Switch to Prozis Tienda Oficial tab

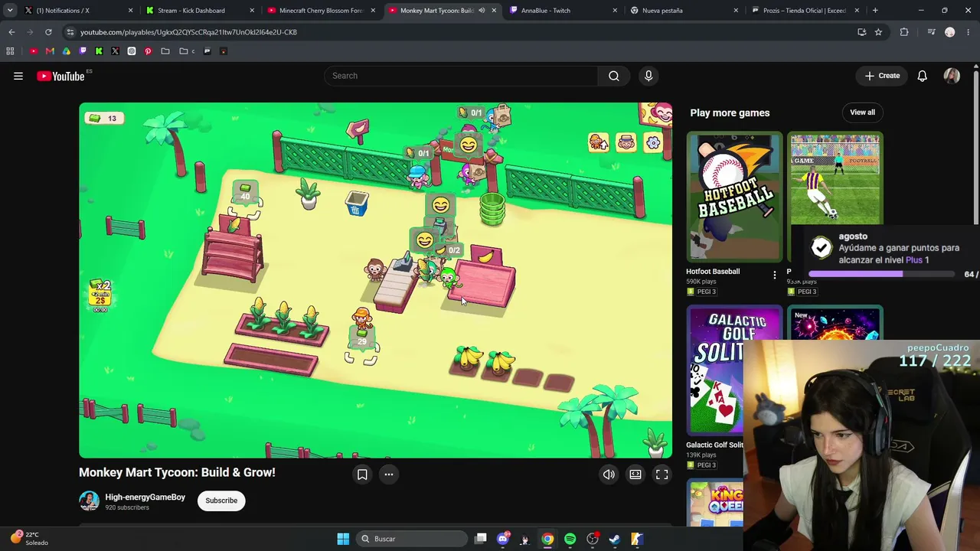coord(805,11)
